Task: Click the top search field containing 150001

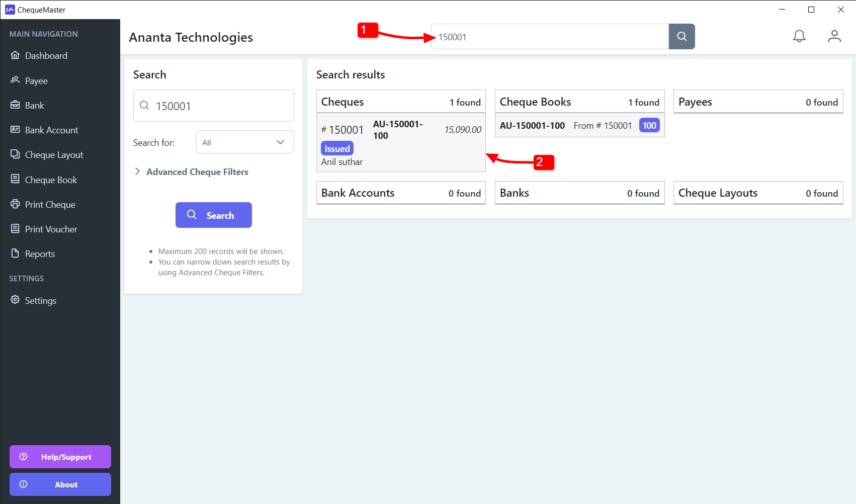Action: click(550, 37)
